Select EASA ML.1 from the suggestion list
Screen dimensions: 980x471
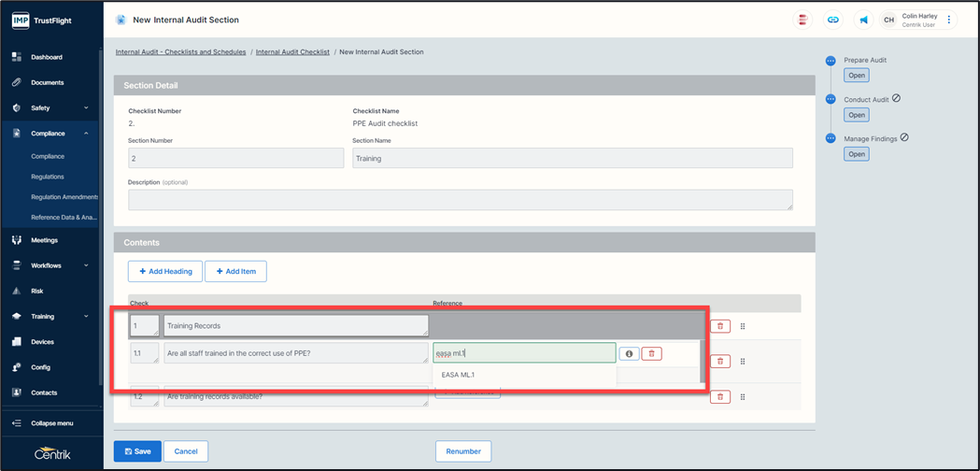coord(459,375)
